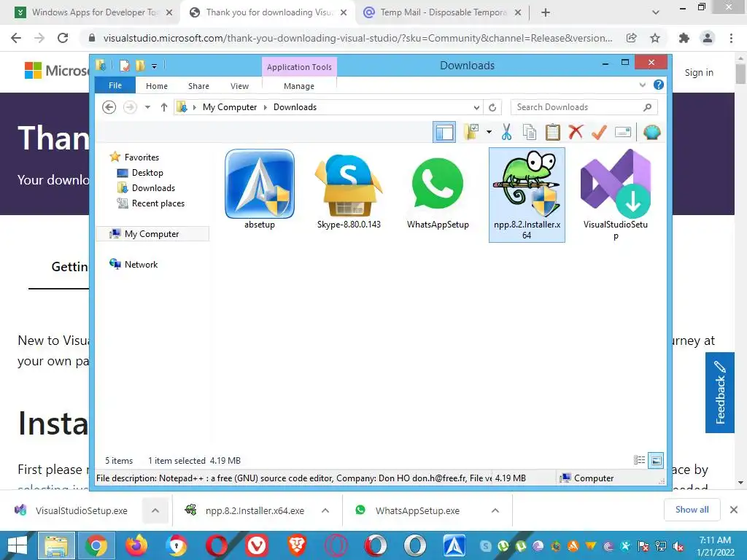This screenshot has height=560, width=747.
Task: Click My Computer in address breadcrumb
Action: 230,107
